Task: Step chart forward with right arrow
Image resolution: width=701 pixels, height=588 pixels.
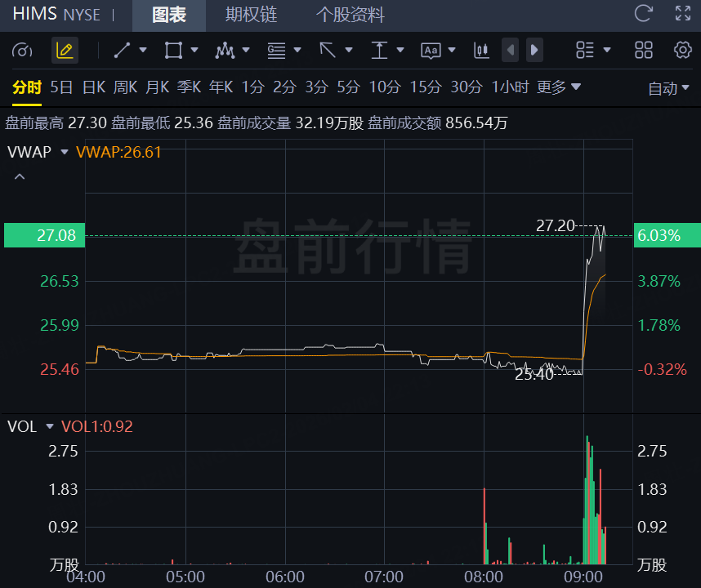Action: point(534,50)
